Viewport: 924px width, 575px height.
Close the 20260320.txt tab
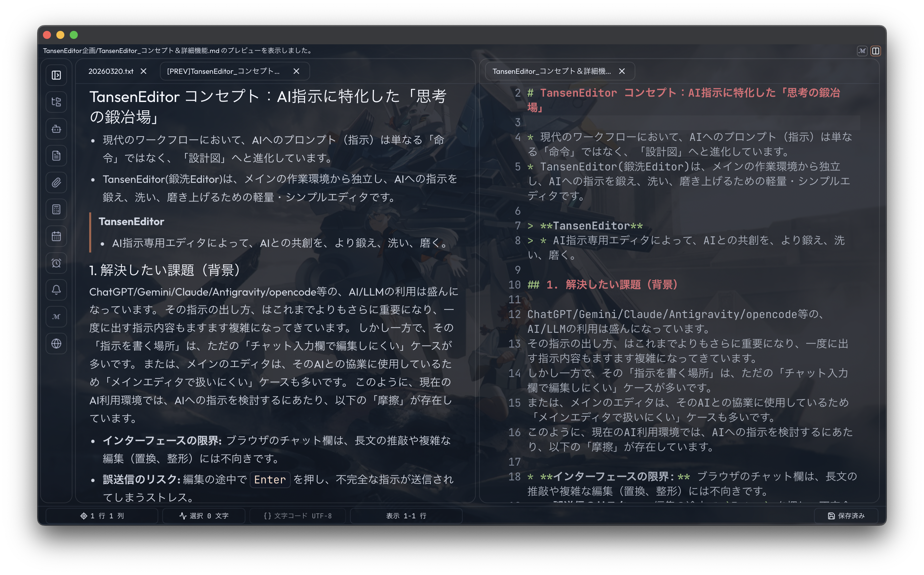(143, 71)
